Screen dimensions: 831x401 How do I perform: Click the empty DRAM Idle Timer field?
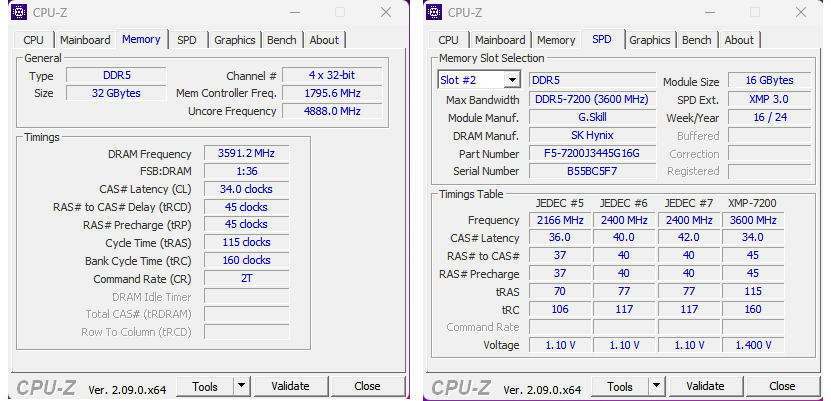246,296
